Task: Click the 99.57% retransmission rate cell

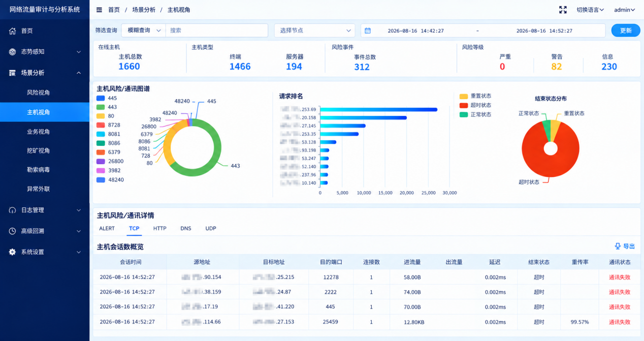Action: click(x=579, y=322)
